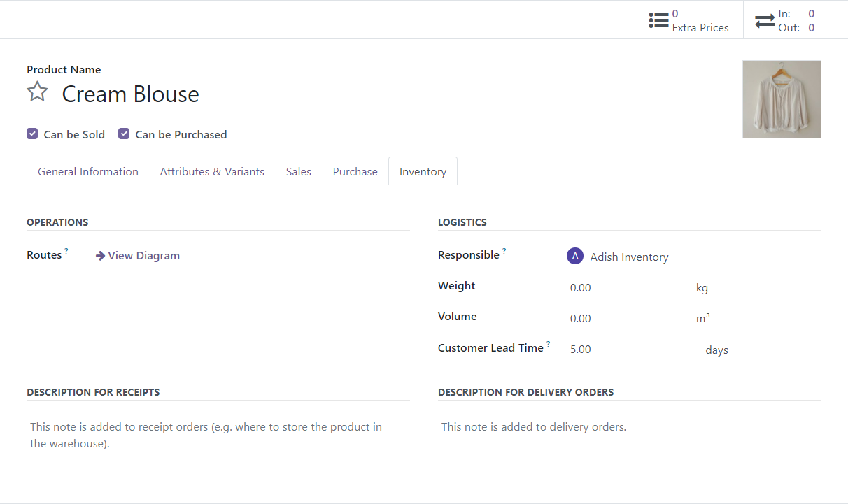Click the arrow icon beside View Diagram
Image resolution: width=848 pixels, height=504 pixels.
click(x=100, y=256)
